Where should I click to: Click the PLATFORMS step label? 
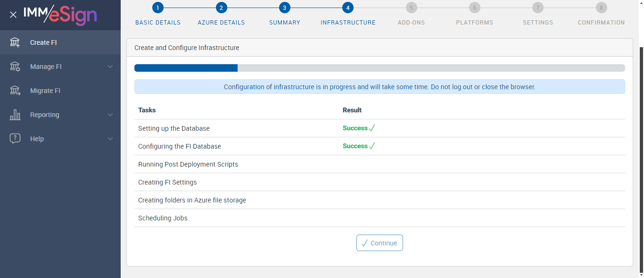[475, 23]
